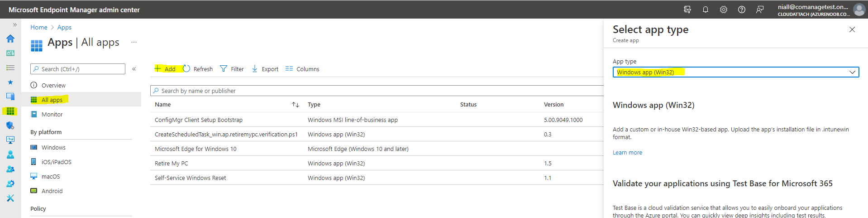This screenshot has height=218, width=868.
Task: Open Microsoft Edge for Windows 10 app
Action: coord(196,149)
